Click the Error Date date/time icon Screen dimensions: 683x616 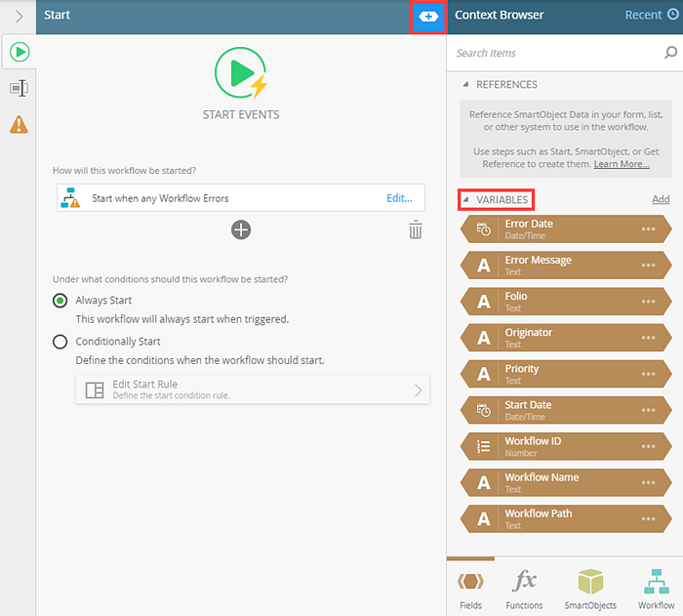click(484, 228)
